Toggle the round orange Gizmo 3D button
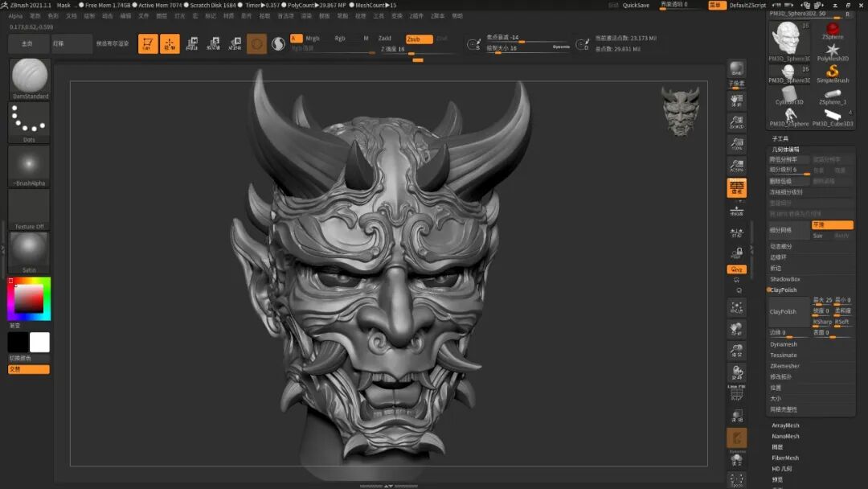Viewport: 868px width, 489px height. point(257,43)
